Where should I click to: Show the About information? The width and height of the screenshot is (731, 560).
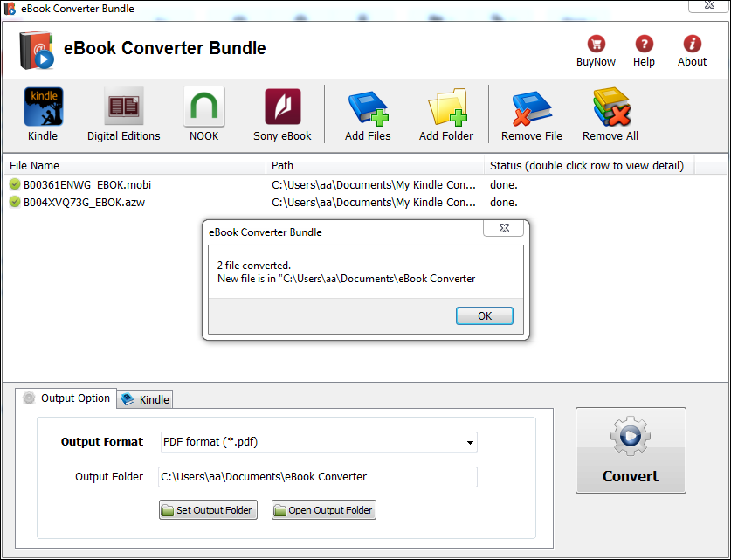pos(692,51)
